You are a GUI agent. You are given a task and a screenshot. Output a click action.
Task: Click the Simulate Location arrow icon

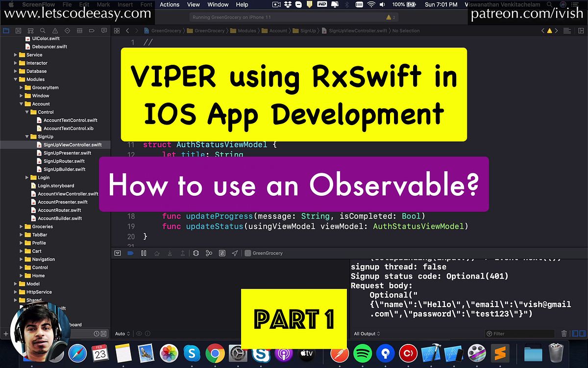234,253
